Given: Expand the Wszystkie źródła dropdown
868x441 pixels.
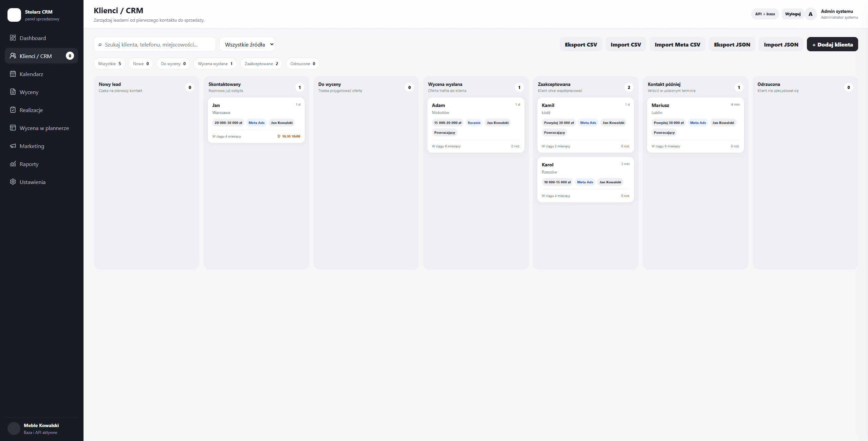Looking at the screenshot, I should click(247, 44).
